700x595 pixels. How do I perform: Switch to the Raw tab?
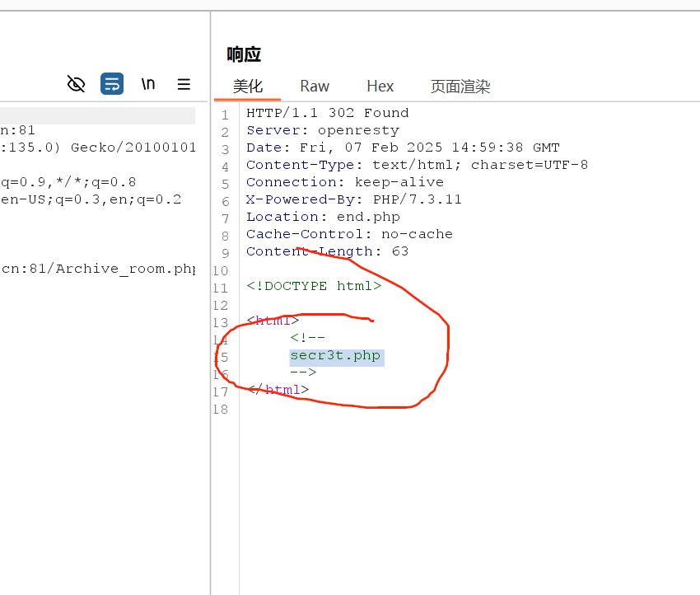click(315, 86)
